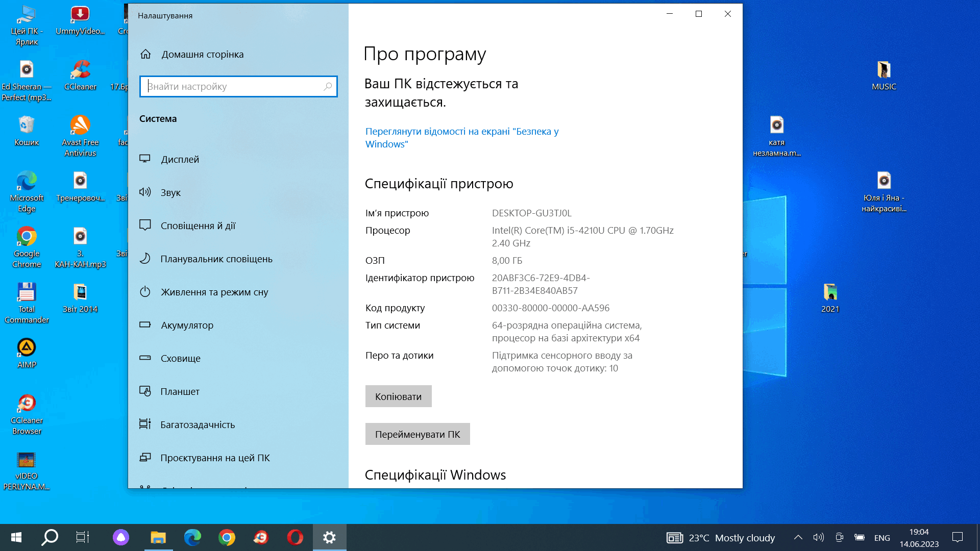
Task: Click the Копіювати button
Action: click(398, 396)
